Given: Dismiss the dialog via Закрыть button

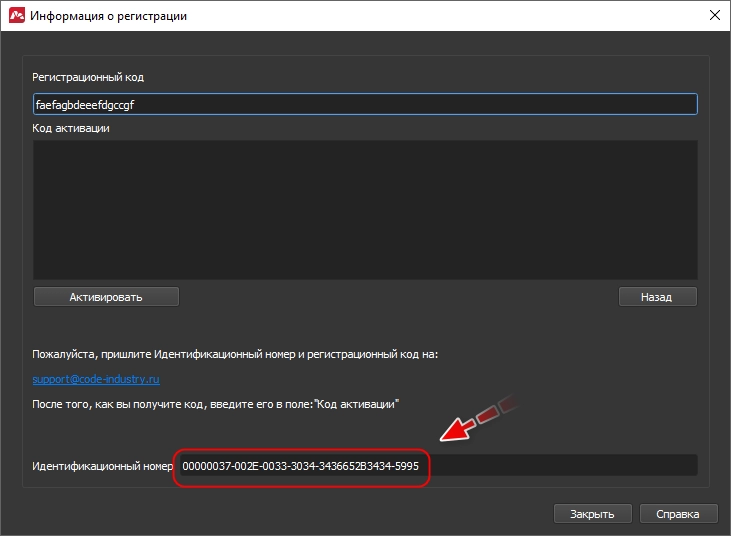Looking at the screenshot, I should coord(593,514).
